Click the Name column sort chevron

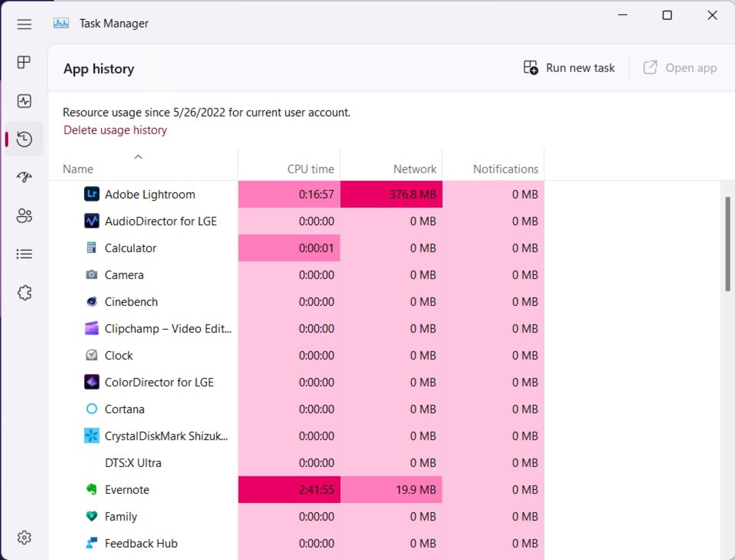138,157
